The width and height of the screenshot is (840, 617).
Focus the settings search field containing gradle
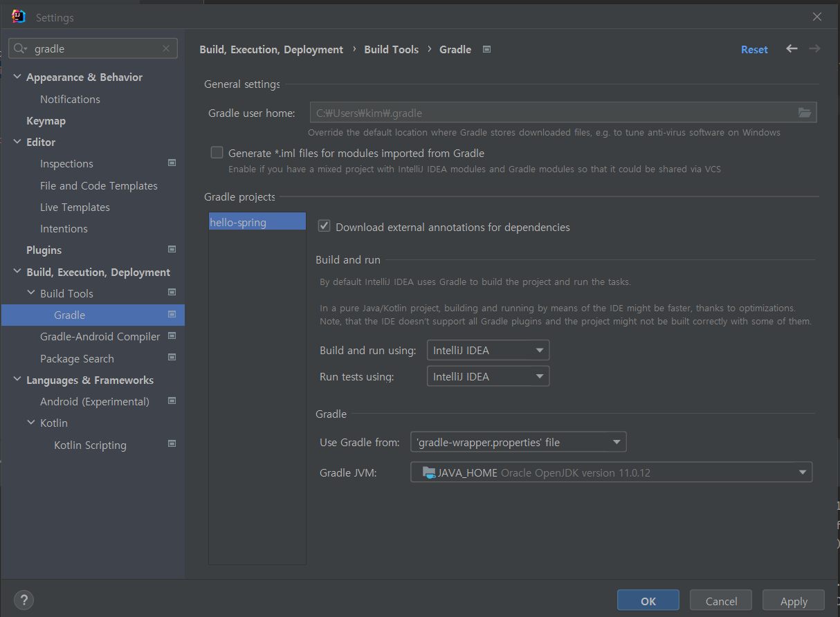pyautogui.click(x=93, y=48)
